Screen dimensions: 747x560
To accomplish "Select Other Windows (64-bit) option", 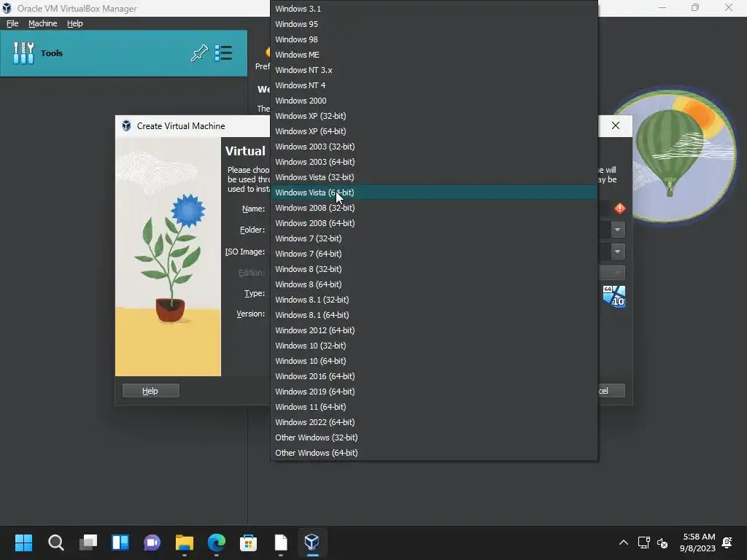I will click(x=434, y=453).
